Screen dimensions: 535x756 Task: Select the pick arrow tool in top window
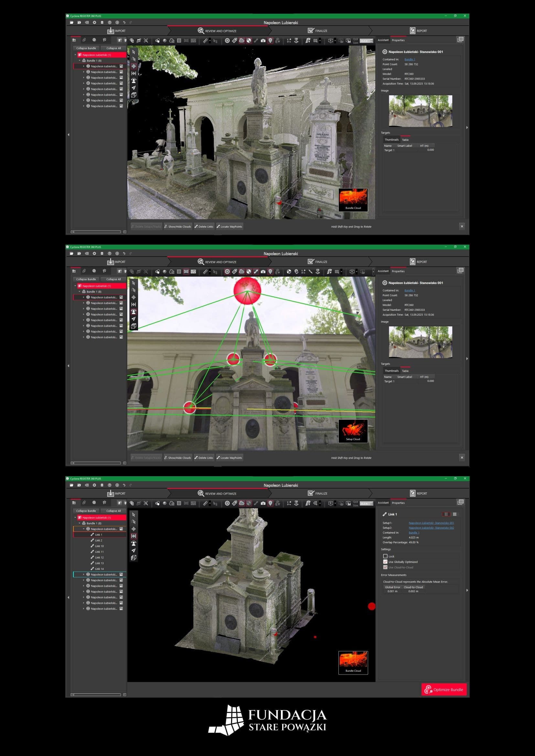coord(134,52)
